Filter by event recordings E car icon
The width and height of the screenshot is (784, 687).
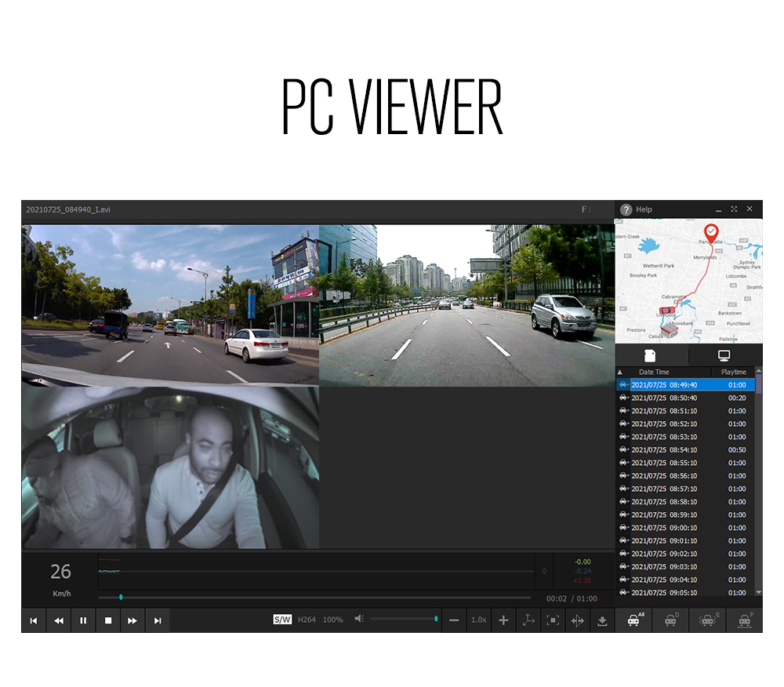pos(708,620)
